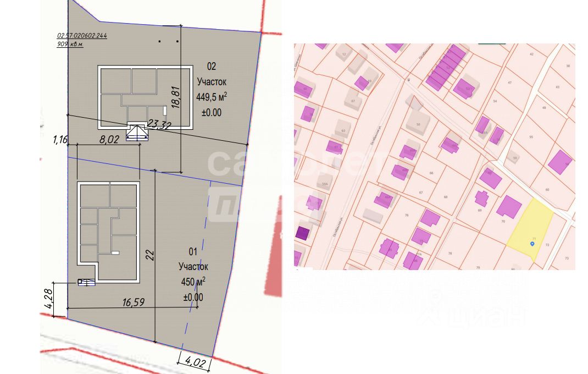Click plot number 63 on the map
The image size is (588, 374).
(343, 131)
